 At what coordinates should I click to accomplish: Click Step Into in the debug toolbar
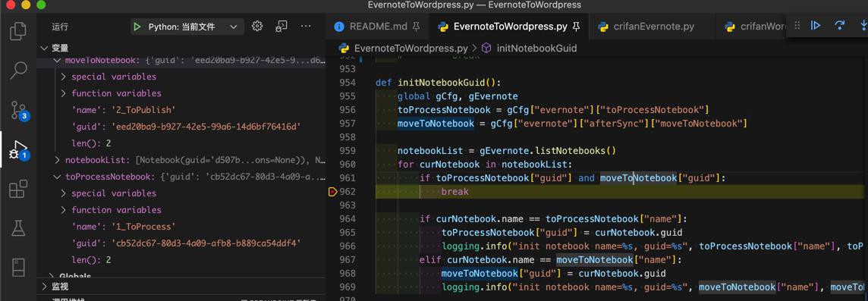[863, 26]
